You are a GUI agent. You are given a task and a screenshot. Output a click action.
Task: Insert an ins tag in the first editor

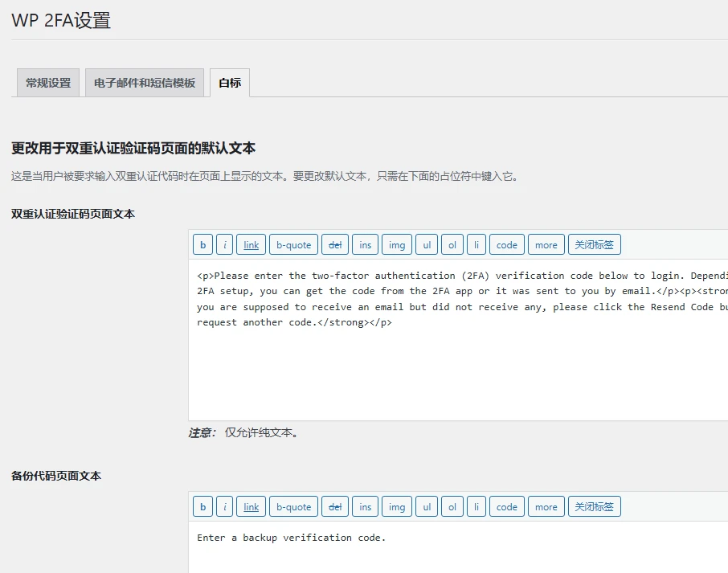365,244
